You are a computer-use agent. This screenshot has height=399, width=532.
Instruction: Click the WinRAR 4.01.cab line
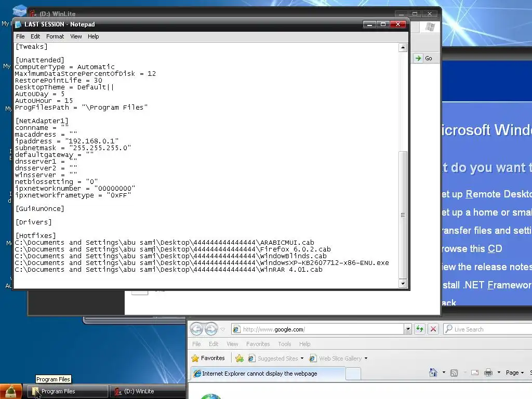(169, 270)
